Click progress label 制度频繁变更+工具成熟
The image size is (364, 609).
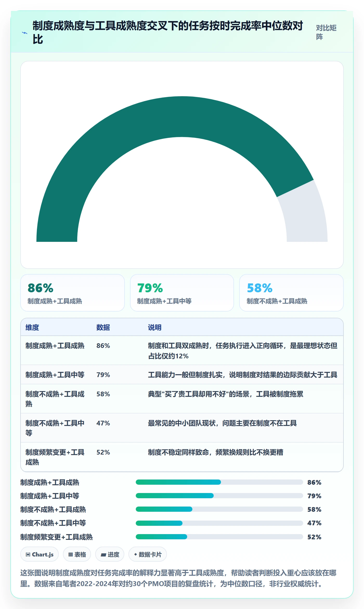(56, 537)
